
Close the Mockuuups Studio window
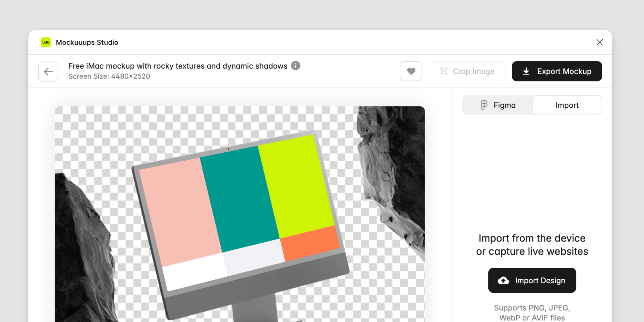tap(599, 42)
